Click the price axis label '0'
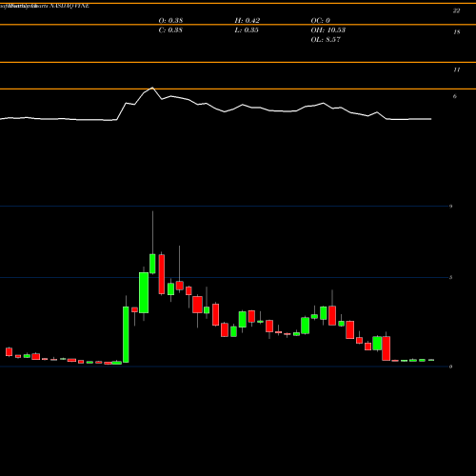The width and height of the screenshot is (476, 476). [x=450, y=367]
